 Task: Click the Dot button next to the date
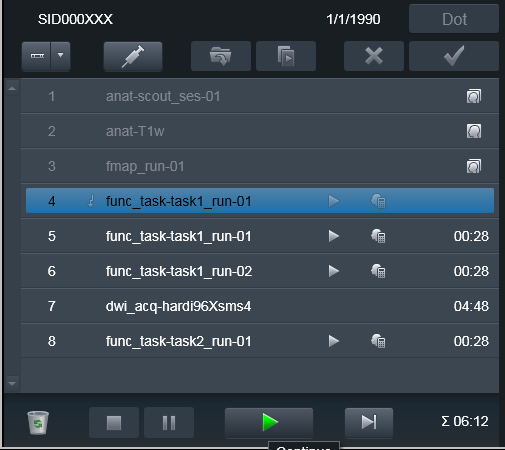pos(454,19)
